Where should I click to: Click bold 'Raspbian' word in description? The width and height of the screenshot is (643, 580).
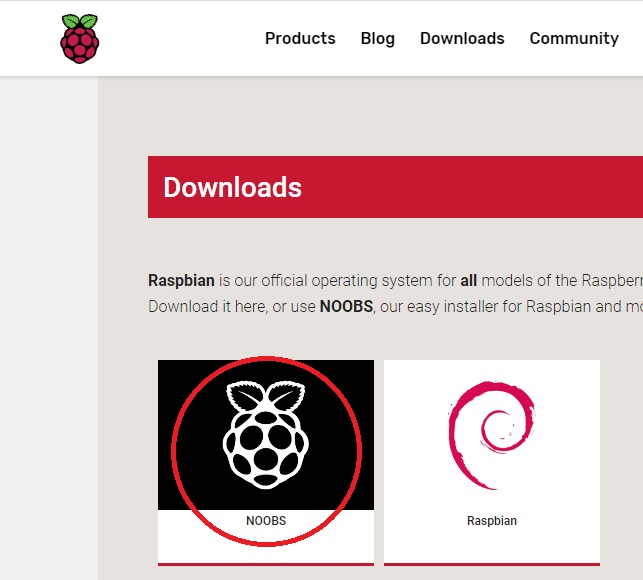point(181,281)
